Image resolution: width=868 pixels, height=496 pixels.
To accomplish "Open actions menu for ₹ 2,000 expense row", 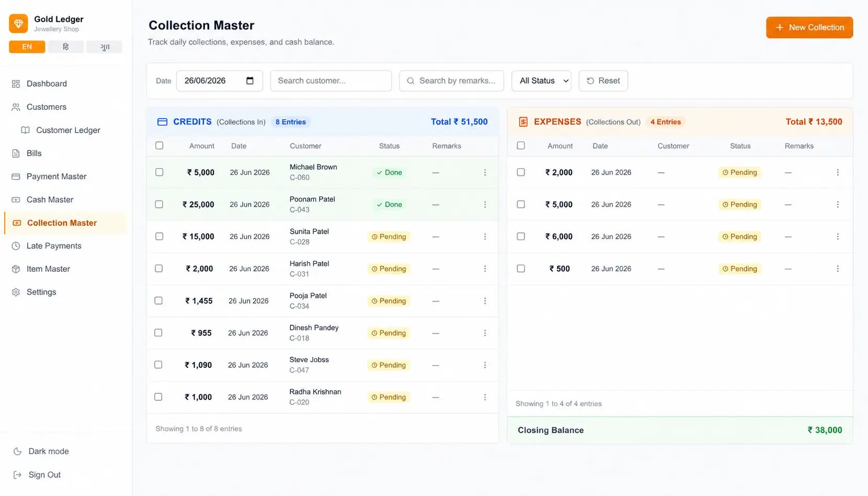I will (838, 173).
